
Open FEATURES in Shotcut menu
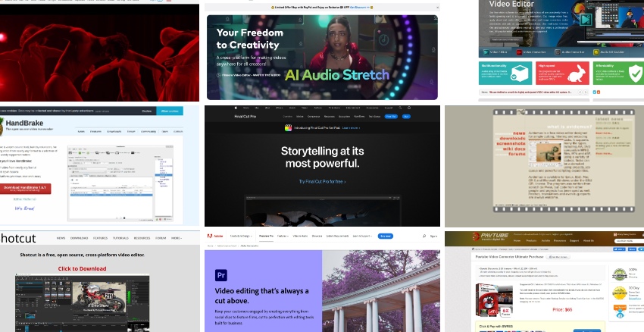click(100, 238)
